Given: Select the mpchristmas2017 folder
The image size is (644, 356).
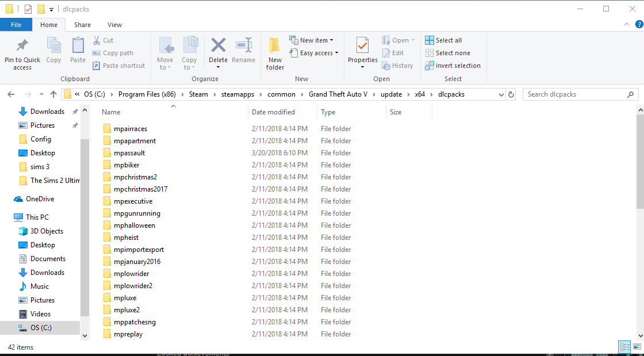Looking at the screenshot, I should [140, 189].
